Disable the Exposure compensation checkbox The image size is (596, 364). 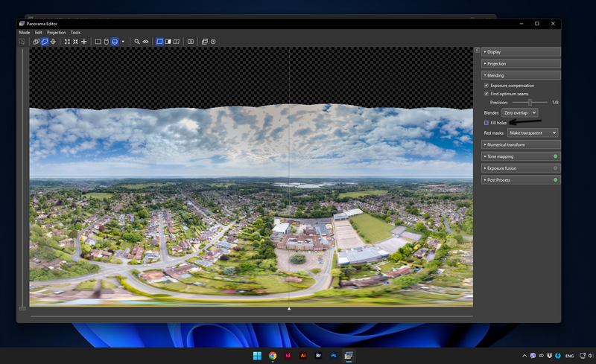[486, 86]
